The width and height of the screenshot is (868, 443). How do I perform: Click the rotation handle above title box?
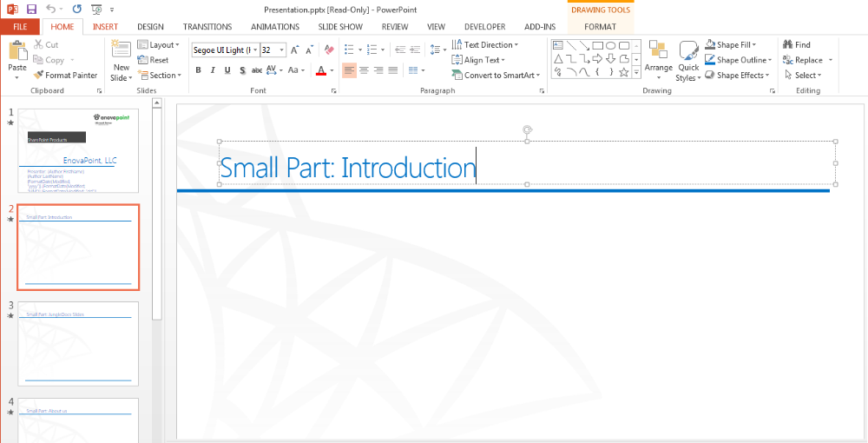528,130
